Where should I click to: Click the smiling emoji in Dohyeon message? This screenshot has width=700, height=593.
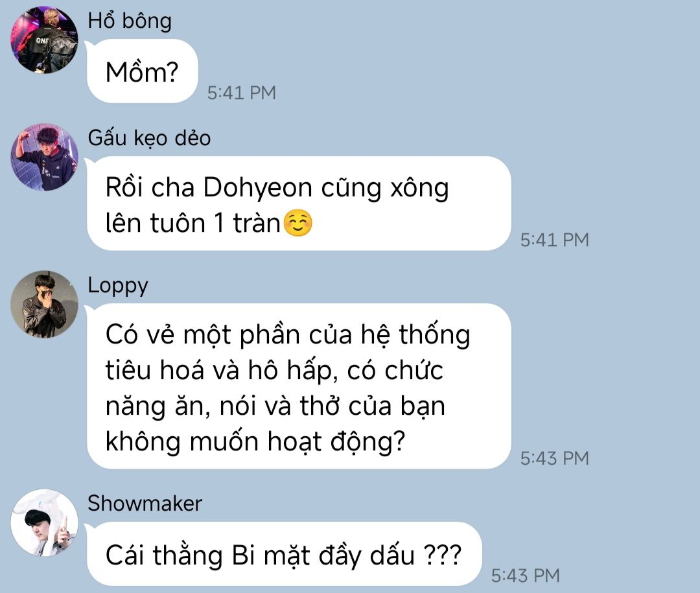click(x=297, y=222)
